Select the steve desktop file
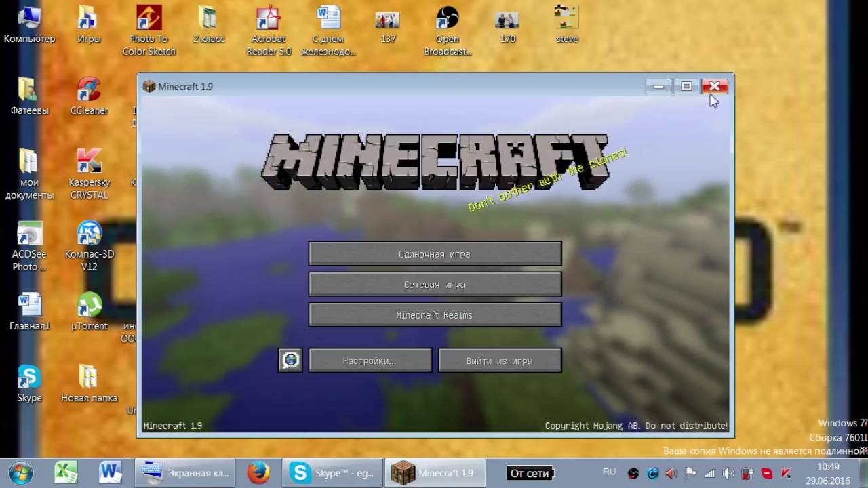868x488 pixels. point(567,25)
